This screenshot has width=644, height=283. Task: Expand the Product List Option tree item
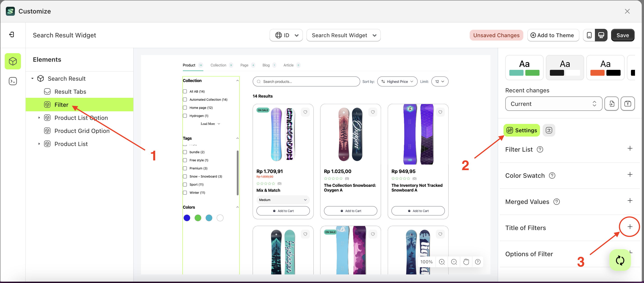39,118
